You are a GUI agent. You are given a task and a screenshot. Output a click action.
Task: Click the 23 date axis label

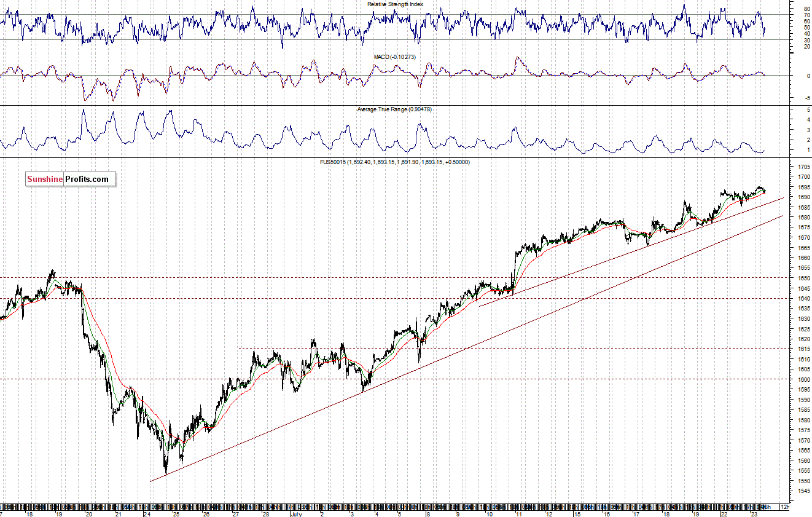[x=754, y=514]
